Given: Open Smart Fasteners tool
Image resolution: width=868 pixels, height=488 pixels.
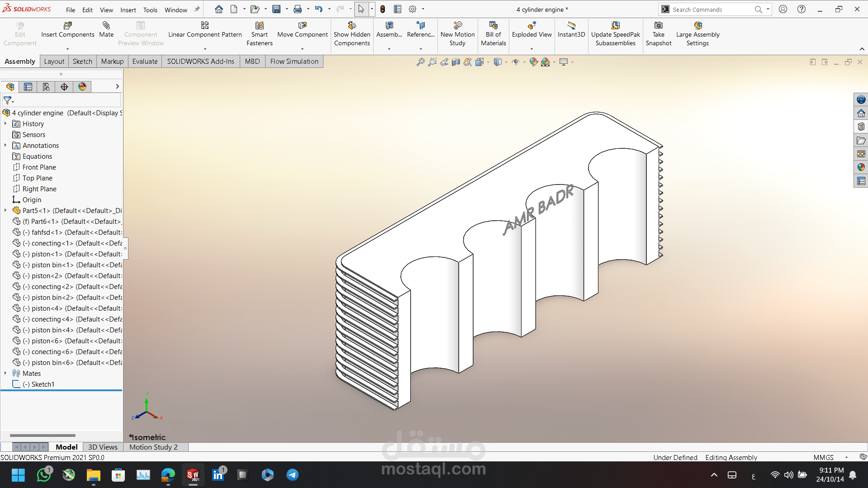Looking at the screenshot, I should coord(259,26).
